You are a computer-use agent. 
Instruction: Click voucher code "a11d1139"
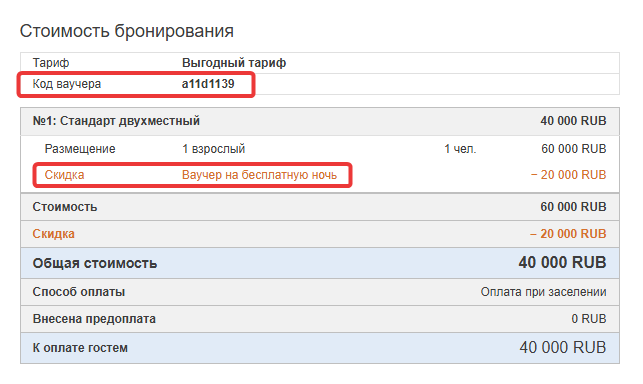click(208, 84)
